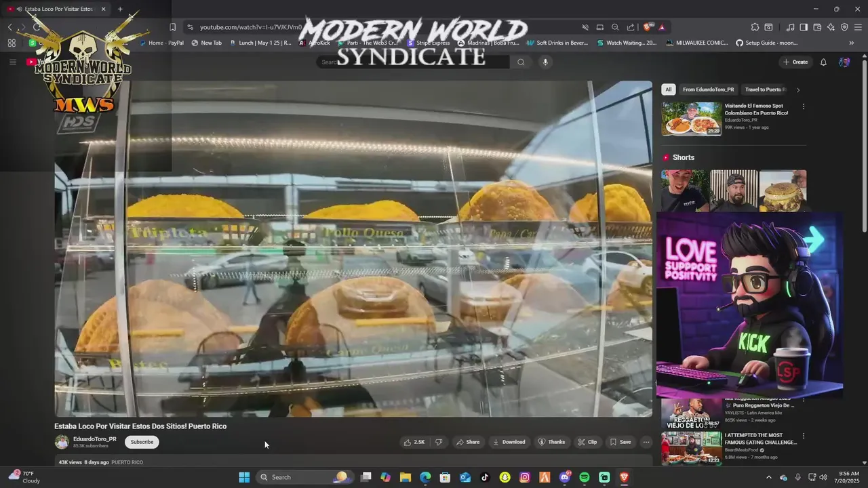The height and width of the screenshot is (488, 868).
Task: Click the Create button
Action: [x=795, y=62]
